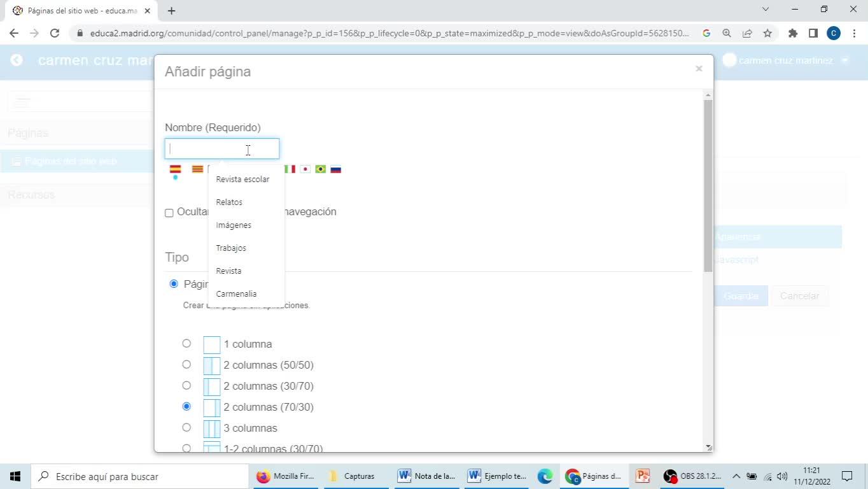Choose the Japanese flag language
The width and height of the screenshot is (868, 489).
[305, 169]
